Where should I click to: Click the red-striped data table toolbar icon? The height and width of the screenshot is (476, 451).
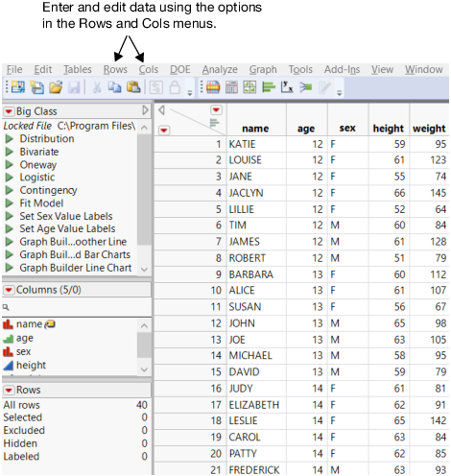[213, 87]
